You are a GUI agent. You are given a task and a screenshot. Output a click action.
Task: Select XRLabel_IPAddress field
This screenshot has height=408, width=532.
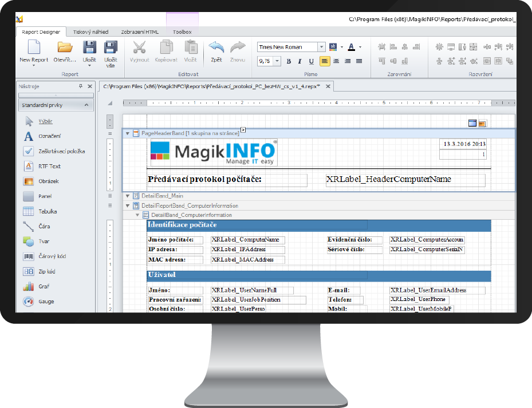tap(248, 249)
